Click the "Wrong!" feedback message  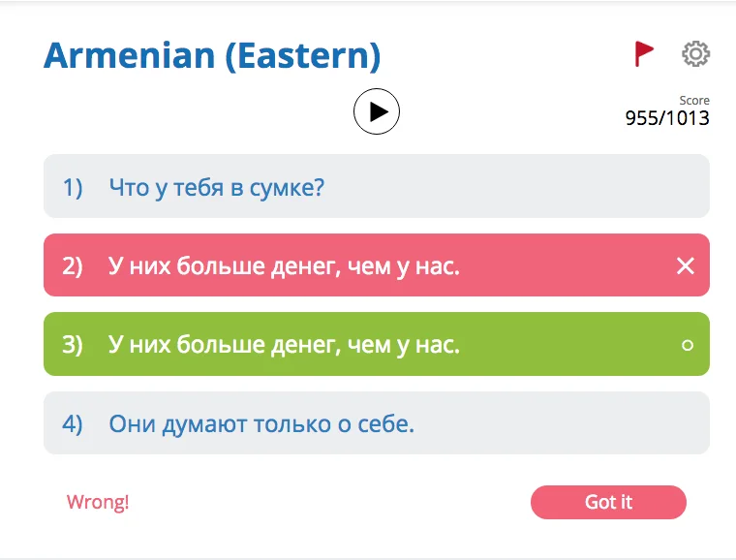(x=98, y=502)
